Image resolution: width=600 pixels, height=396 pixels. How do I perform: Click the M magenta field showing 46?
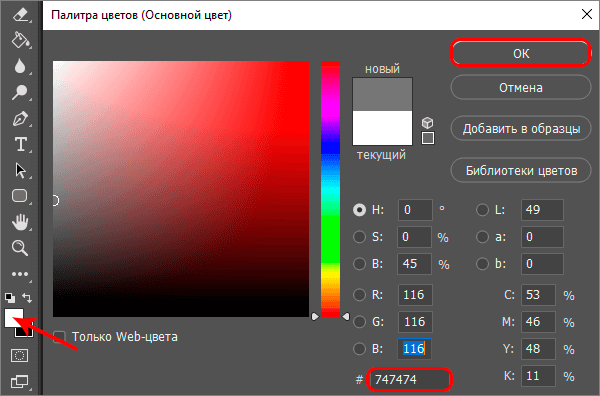point(538,322)
